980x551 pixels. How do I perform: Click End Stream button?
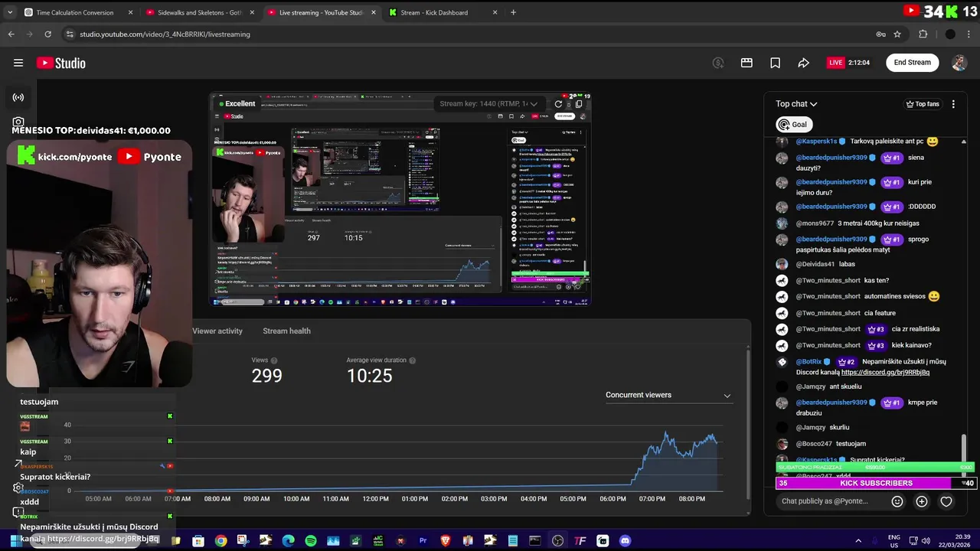point(912,63)
